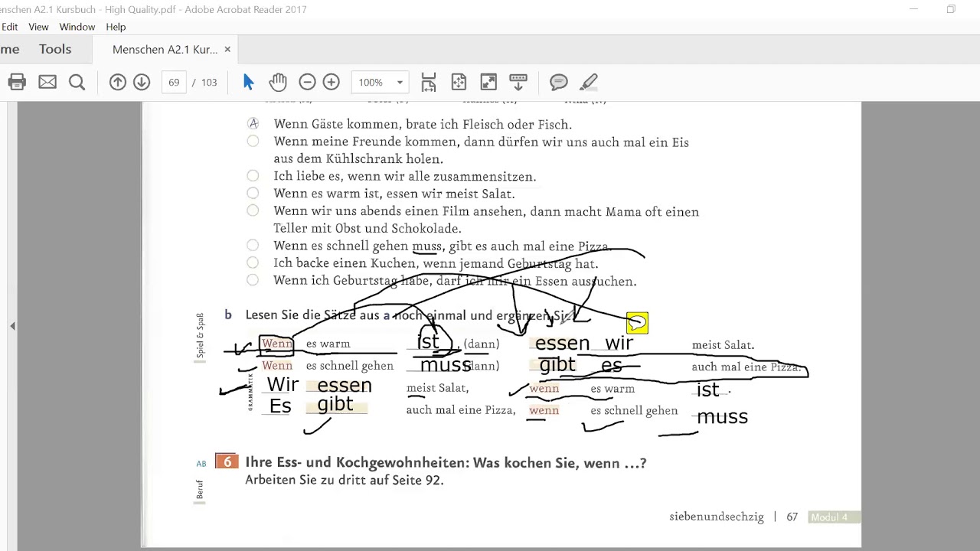Open the Edit menu
This screenshot has height=551, width=980.
9,27
